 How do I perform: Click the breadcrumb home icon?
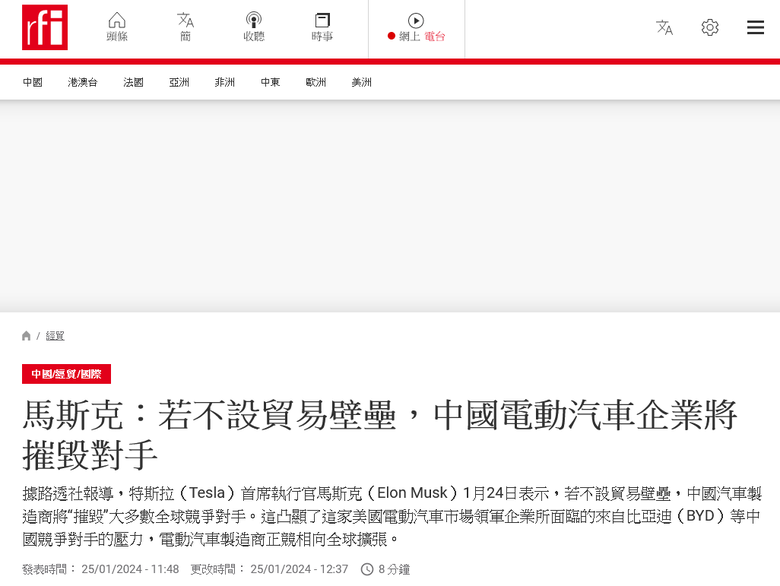pos(26,336)
